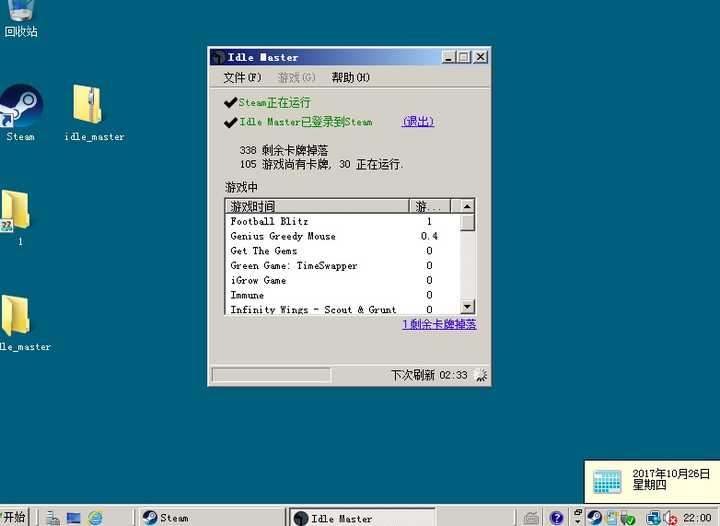Click the '105 游戏尚有卡牌' text
The width and height of the screenshot is (720, 526).
pos(284,164)
